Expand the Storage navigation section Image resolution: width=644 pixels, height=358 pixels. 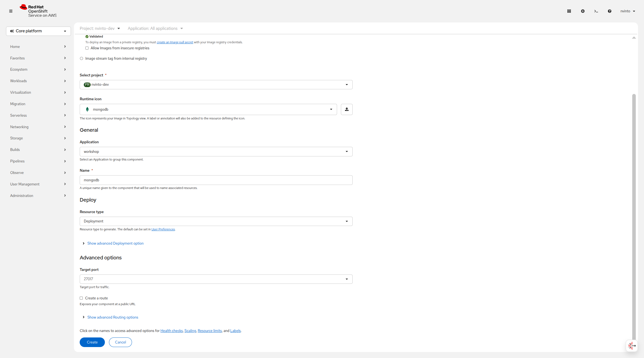tap(38, 138)
